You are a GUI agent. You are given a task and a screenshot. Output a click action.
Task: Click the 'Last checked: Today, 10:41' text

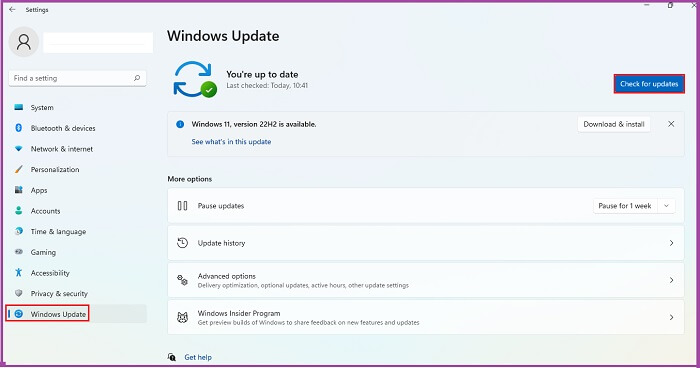tap(267, 85)
